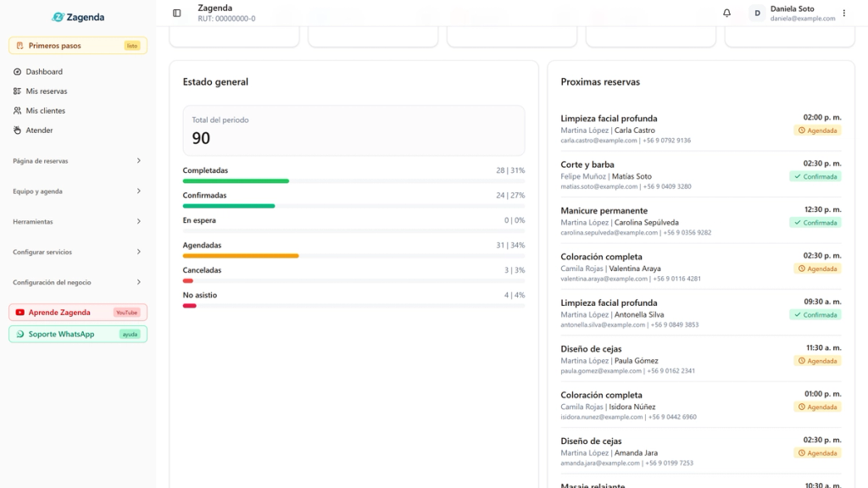Expand the Herramientas section
This screenshot has width=868, height=488.
(x=77, y=221)
